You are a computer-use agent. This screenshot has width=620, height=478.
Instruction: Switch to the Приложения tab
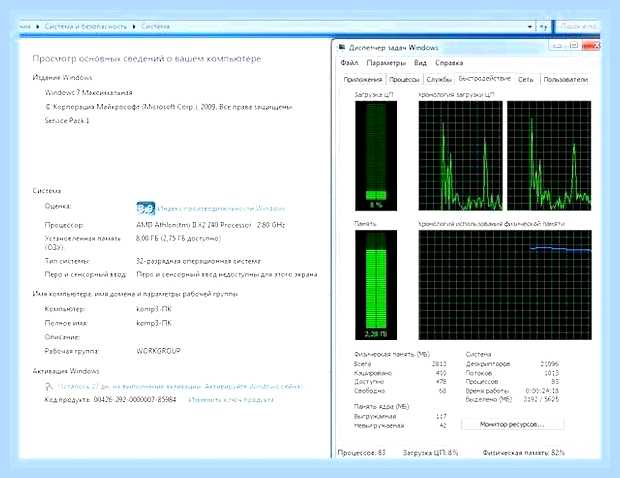pos(363,79)
